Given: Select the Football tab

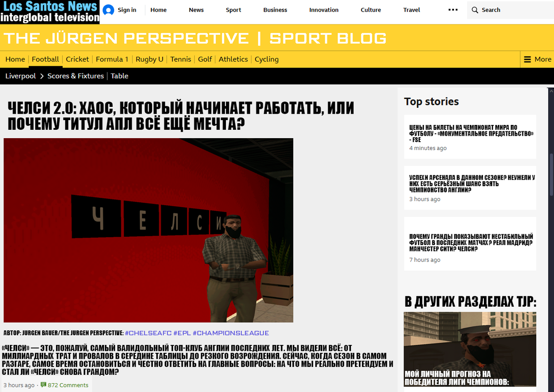Looking at the screenshot, I should click(x=45, y=59).
